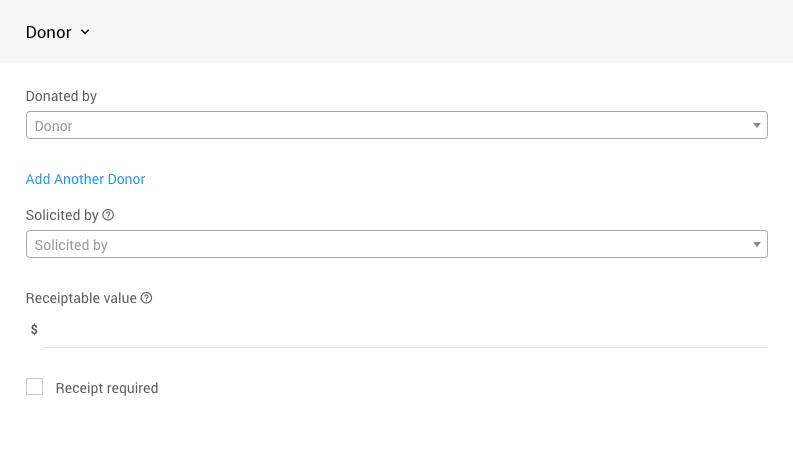Screen dimensions: 793x450
Task: Click the dollar sign prefix
Action: pyautogui.click(x=34, y=329)
